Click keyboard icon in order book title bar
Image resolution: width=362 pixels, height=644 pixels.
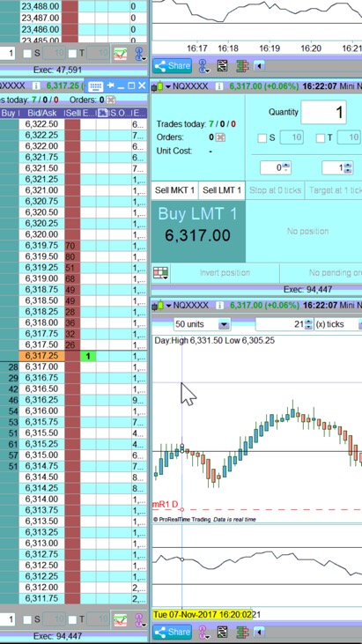coord(96,85)
